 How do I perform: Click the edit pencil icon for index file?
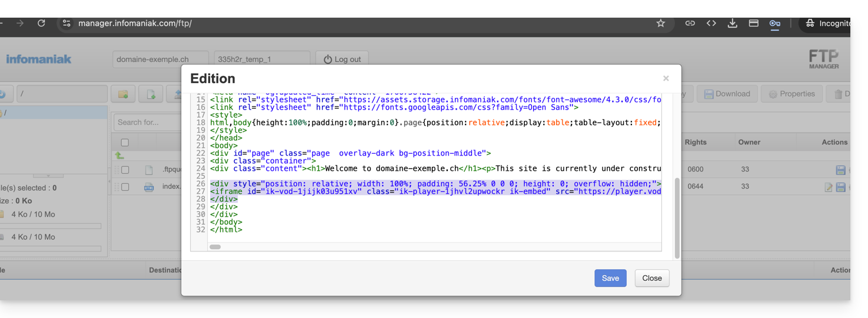[829, 187]
